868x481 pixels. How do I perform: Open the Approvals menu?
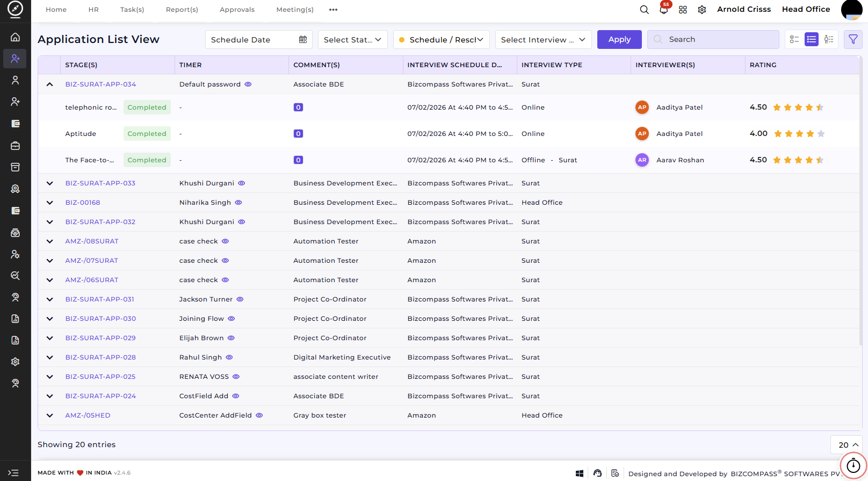click(x=237, y=10)
